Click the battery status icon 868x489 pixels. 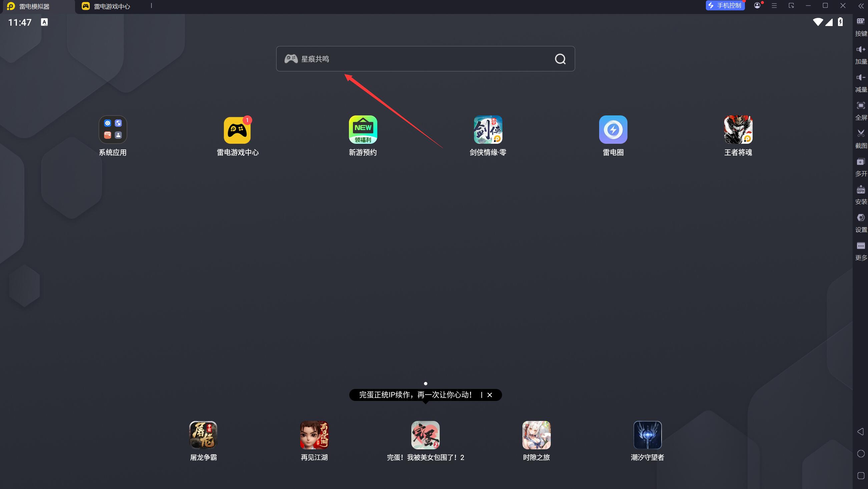tap(840, 22)
